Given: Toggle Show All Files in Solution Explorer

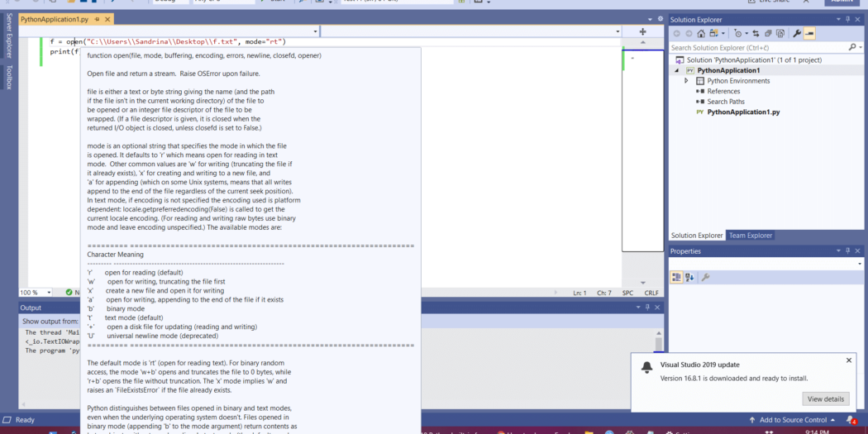Looking at the screenshot, I should pyautogui.click(x=780, y=34).
